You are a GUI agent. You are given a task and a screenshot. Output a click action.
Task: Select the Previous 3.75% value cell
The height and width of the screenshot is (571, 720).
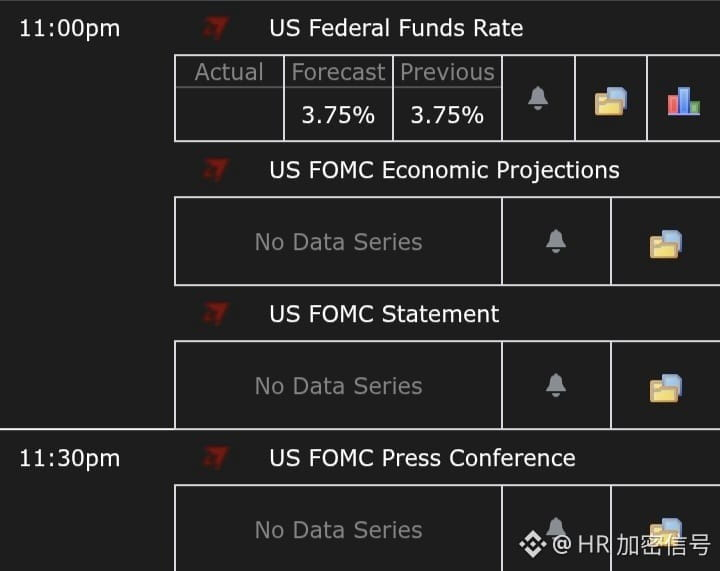[447, 114]
